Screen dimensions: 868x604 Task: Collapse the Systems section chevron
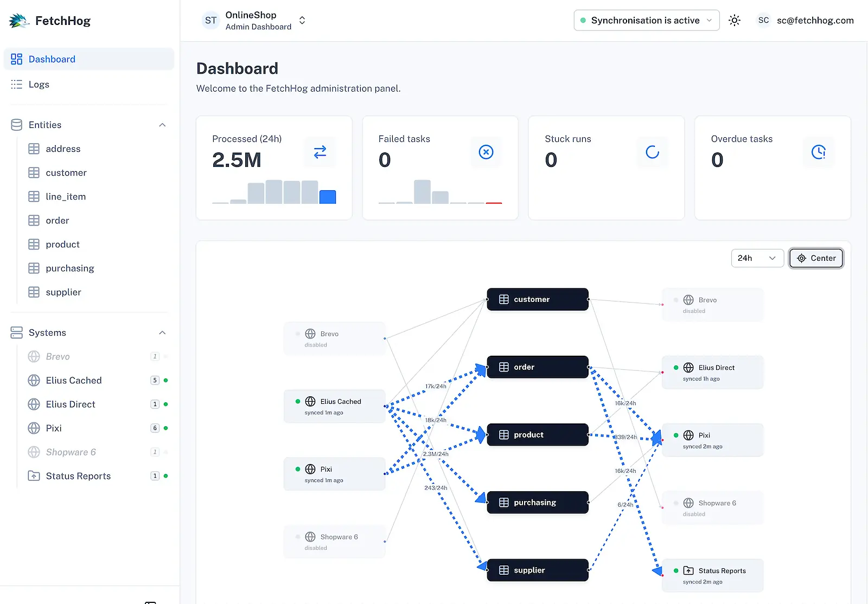pos(162,332)
